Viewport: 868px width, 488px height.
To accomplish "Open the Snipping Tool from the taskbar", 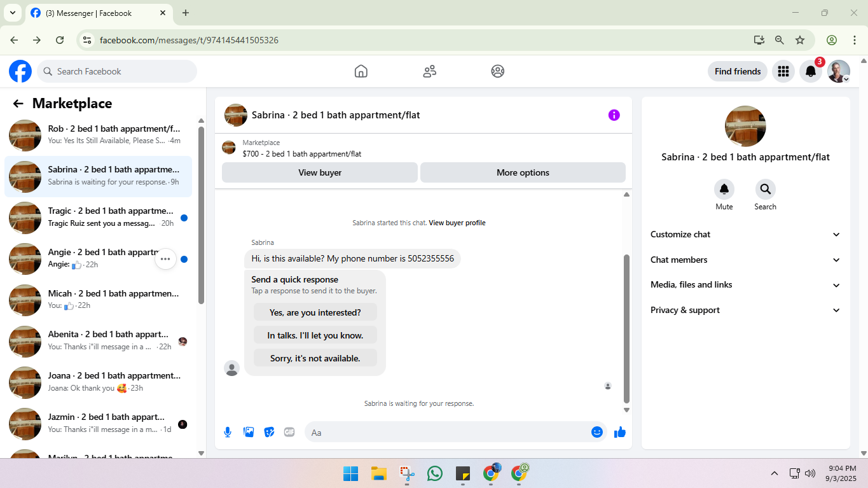I will coord(407,473).
